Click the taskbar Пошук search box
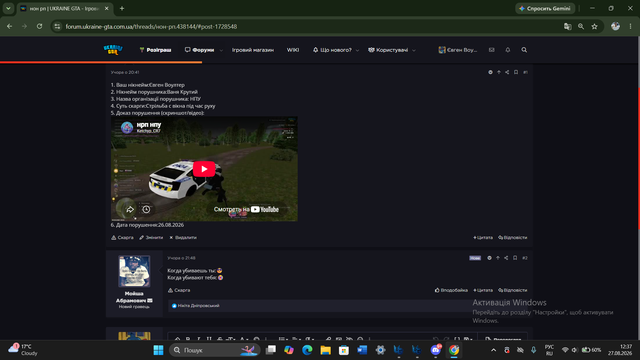 214,350
